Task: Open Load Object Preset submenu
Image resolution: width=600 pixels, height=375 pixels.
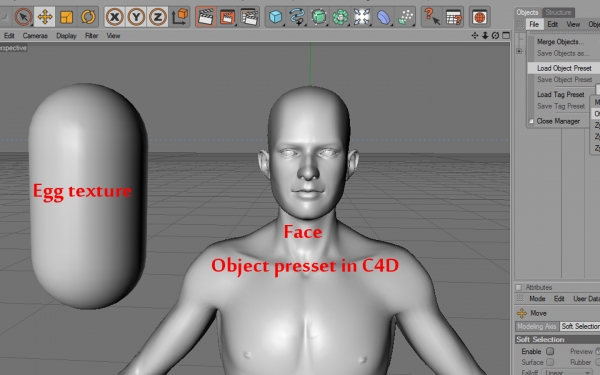Action: pos(563,68)
